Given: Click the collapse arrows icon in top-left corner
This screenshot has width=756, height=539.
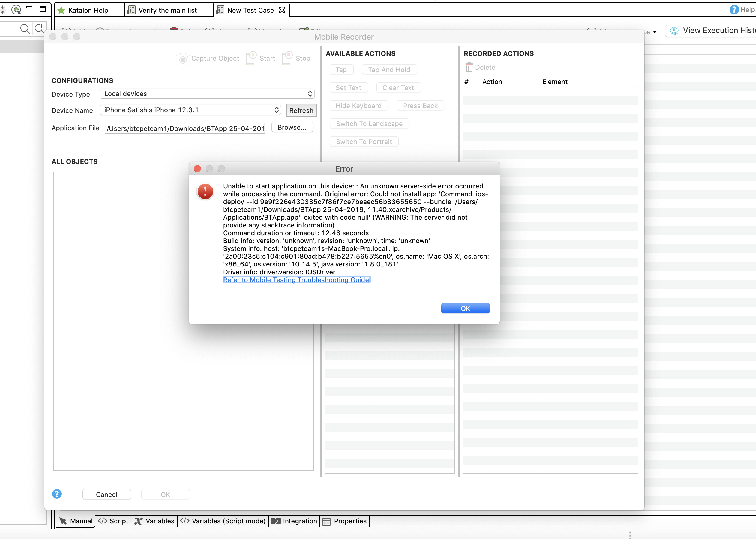Looking at the screenshot, I should [x=3, y=9].
